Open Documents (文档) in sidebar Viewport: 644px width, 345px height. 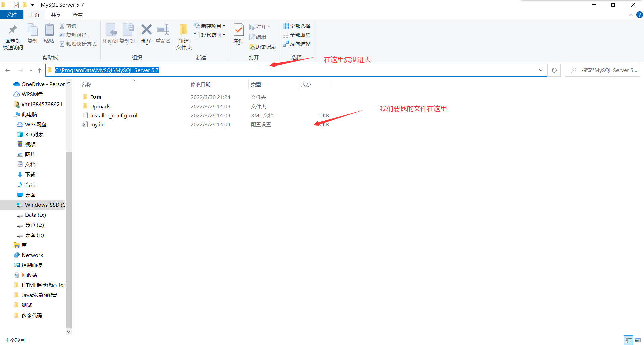tap(26, 164)
